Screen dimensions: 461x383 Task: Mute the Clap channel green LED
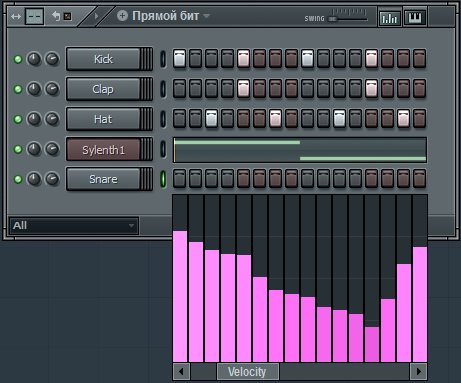[x=18, y=89]
